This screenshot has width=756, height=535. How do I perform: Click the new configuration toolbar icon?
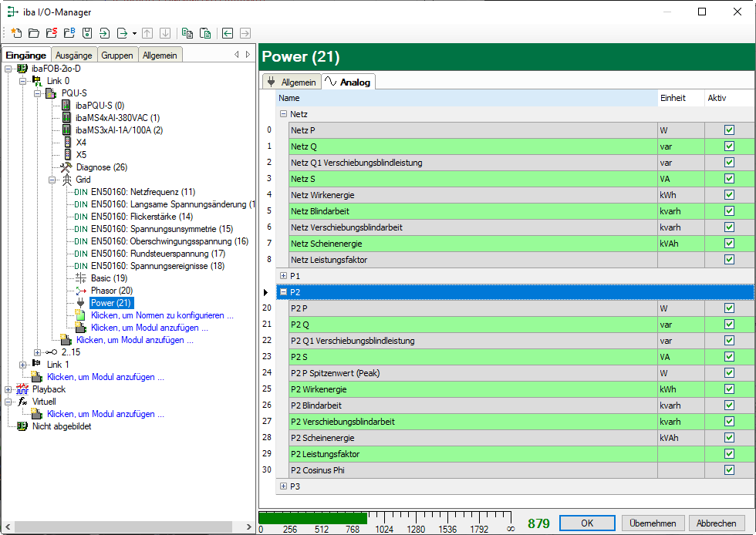16,33
